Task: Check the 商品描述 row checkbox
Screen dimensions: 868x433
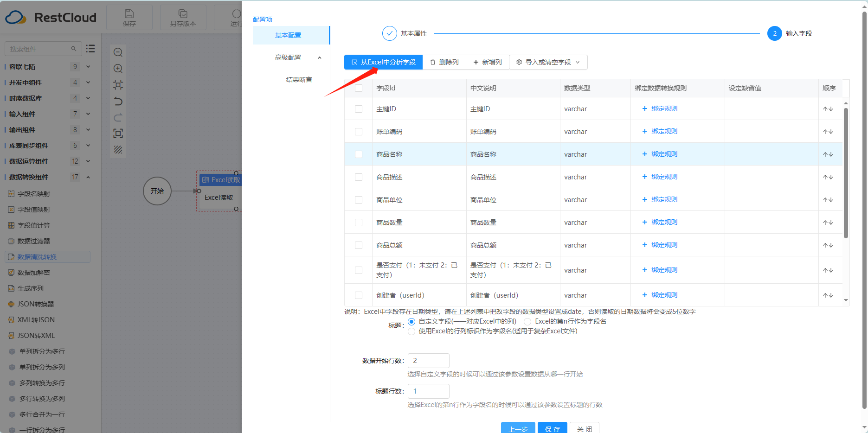Action: pyautogui.click(x=359, y=177)
